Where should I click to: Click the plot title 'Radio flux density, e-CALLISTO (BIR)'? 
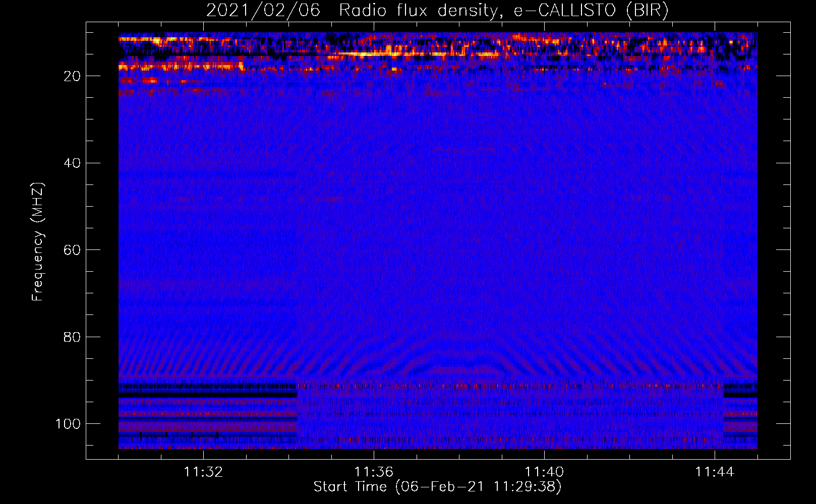[504, 10]
